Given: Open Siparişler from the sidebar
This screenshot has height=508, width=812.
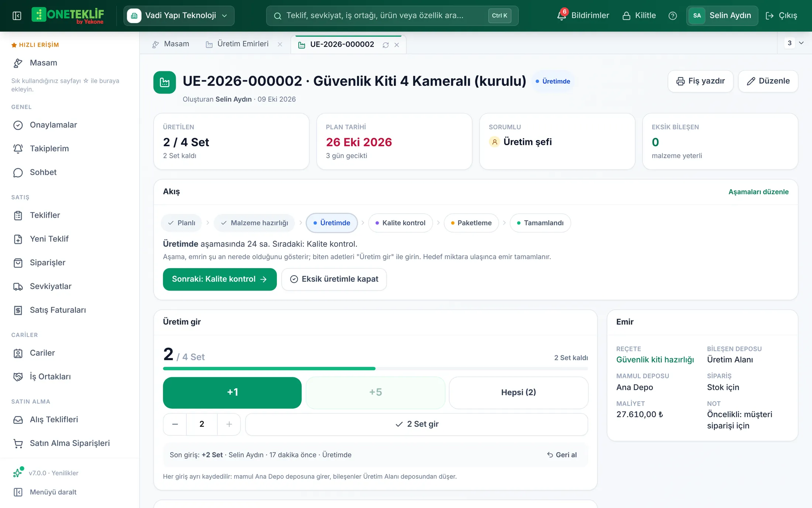Looking at the screenshot, I should click(70, 263).
